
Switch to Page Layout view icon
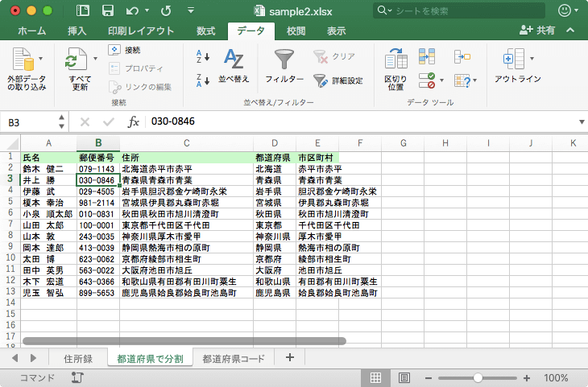pyautogui.click(x=404, y=377)
